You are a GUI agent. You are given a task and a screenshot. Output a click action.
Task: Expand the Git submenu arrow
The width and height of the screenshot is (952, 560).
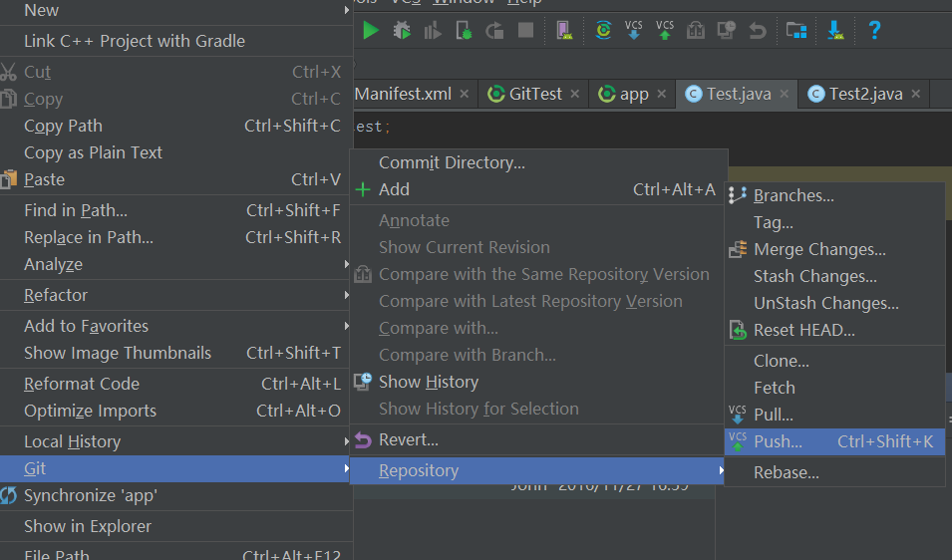(346, 468)
